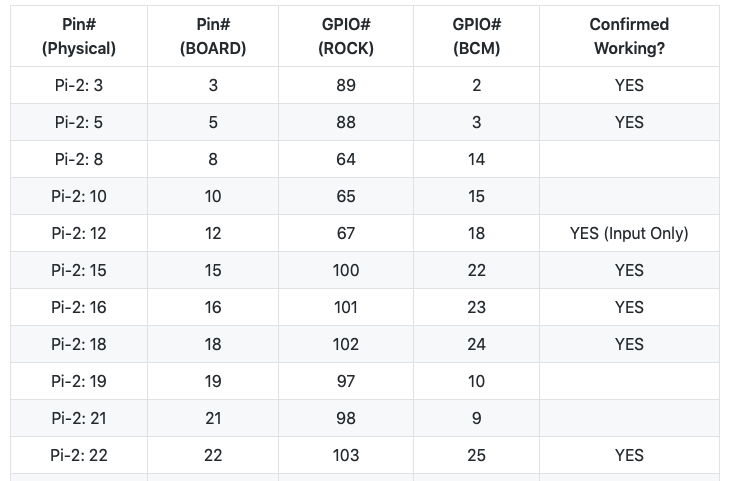Screen dimensions: 735x481
Task: Select the 'Pi-2: 3' cell
Action: point(79,86)
